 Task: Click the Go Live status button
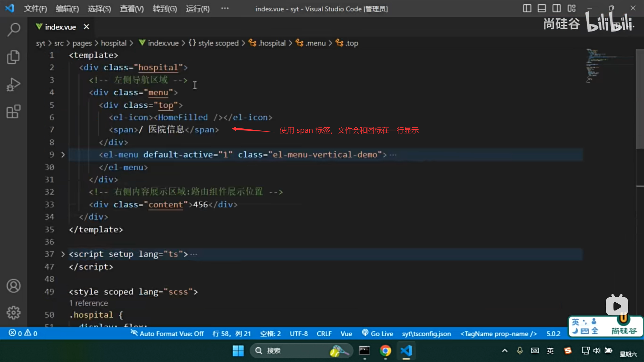378,334
